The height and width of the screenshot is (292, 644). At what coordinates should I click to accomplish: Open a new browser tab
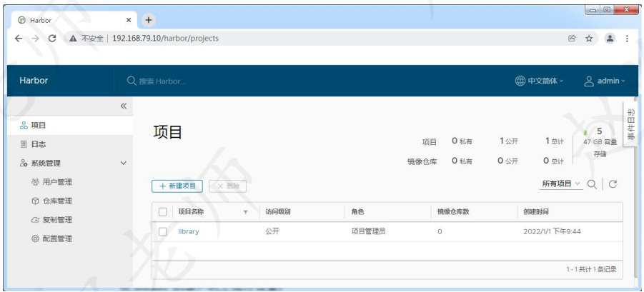tap(149, 20)
